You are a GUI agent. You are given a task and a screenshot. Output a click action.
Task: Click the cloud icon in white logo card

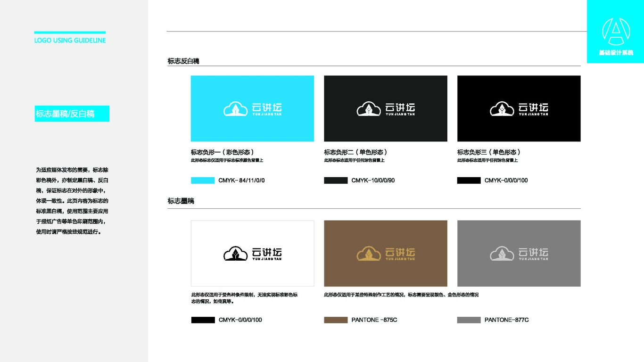(x=235, y=254)
